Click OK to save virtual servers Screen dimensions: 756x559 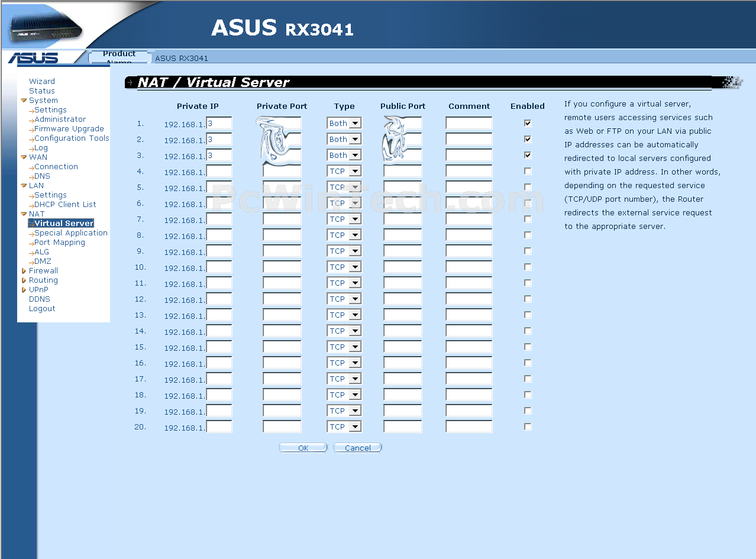click(x=303, y=448)
